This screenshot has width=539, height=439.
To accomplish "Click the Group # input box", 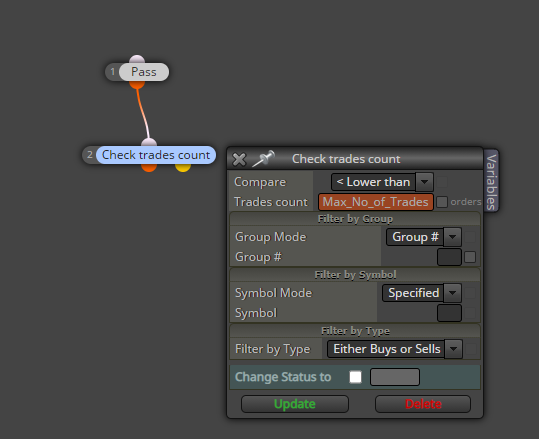I will point(449,257).
